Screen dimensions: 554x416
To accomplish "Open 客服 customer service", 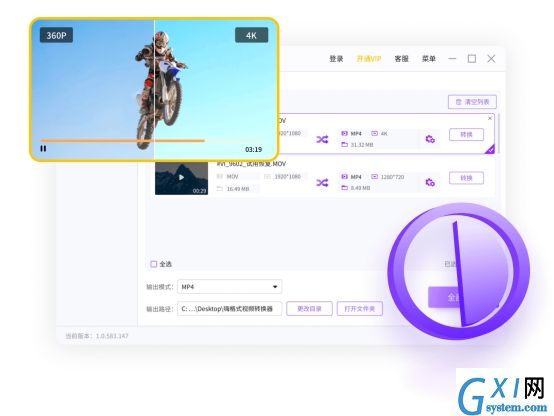I will coord(401,59).
